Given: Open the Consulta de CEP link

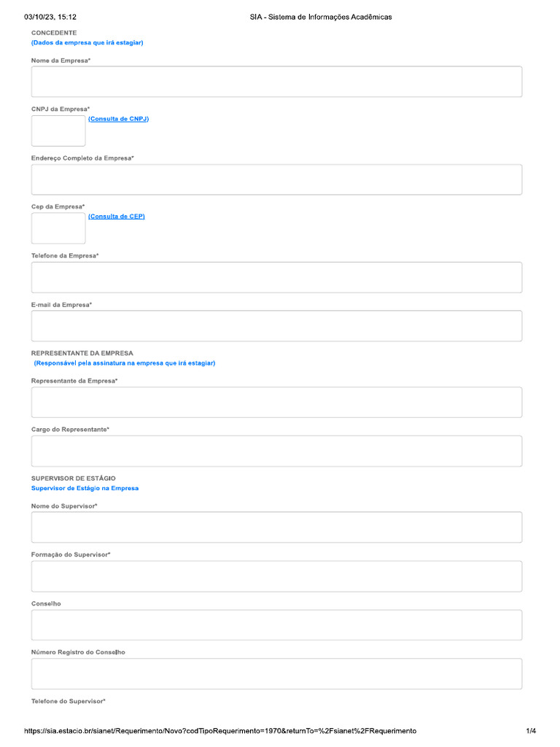Looking at the screenshot, I should 117,216.
